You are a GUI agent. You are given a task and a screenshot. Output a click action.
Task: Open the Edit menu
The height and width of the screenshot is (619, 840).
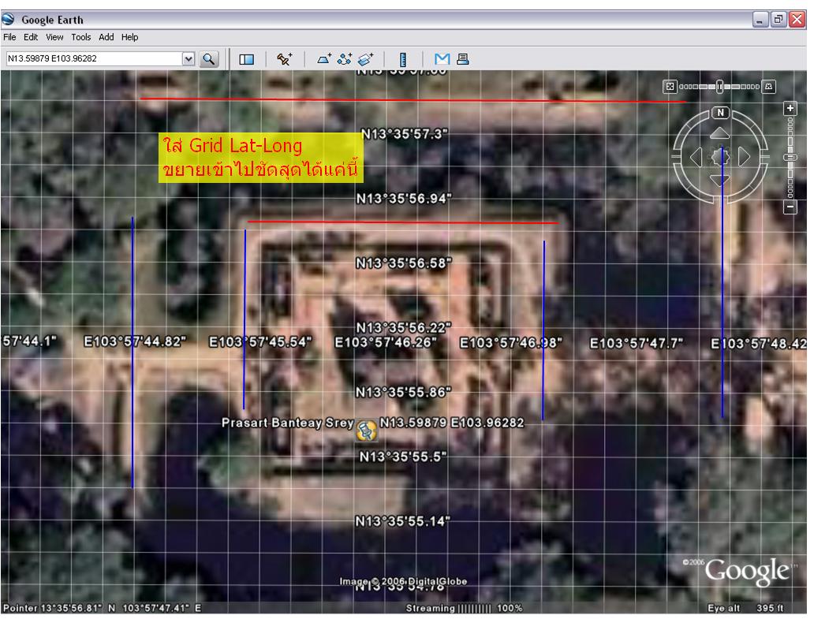point(31,37)
